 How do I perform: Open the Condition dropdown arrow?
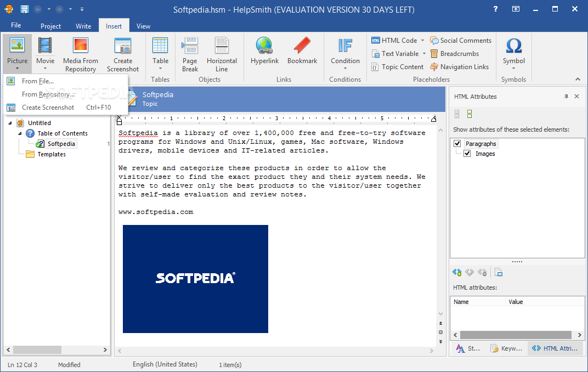coord(345,69)
